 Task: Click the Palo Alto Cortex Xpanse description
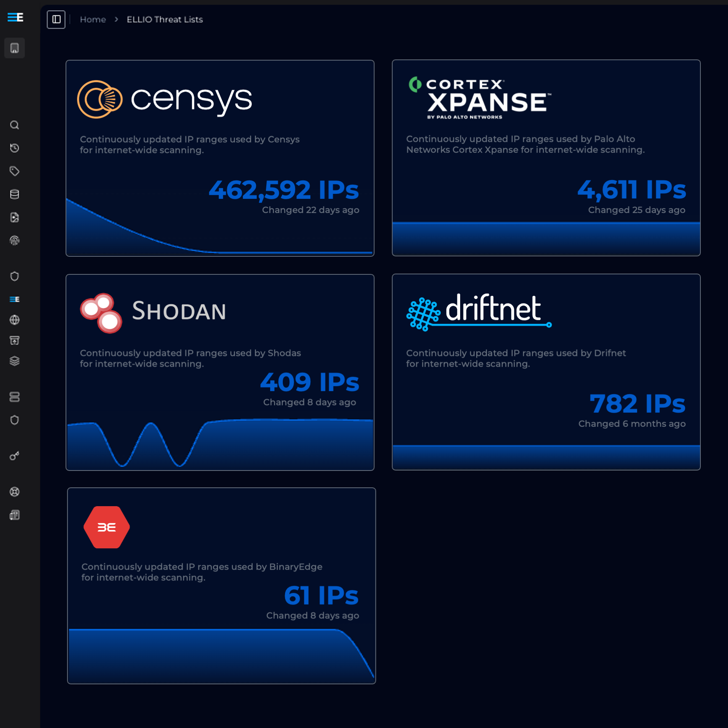(x=525, y=144)
